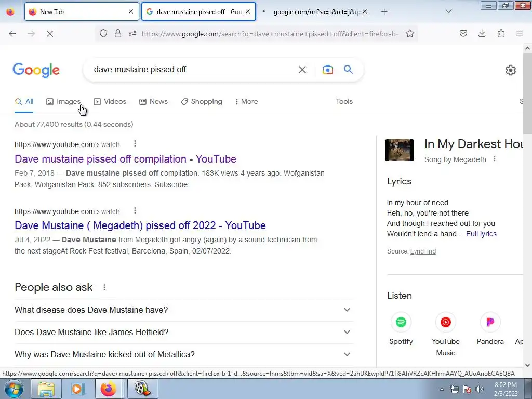Click the volume speaker tray icon

(480, 389)
